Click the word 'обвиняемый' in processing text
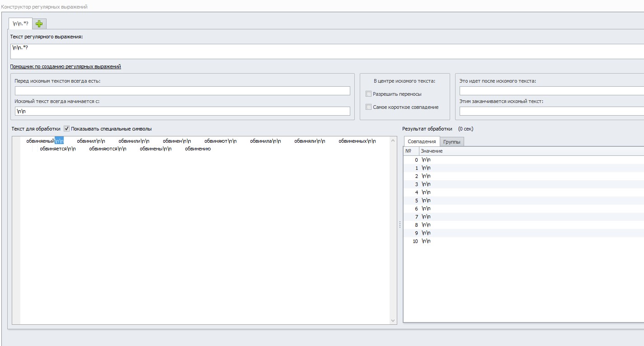The width and height of the screenshot is (644, 346). (41, 141)
